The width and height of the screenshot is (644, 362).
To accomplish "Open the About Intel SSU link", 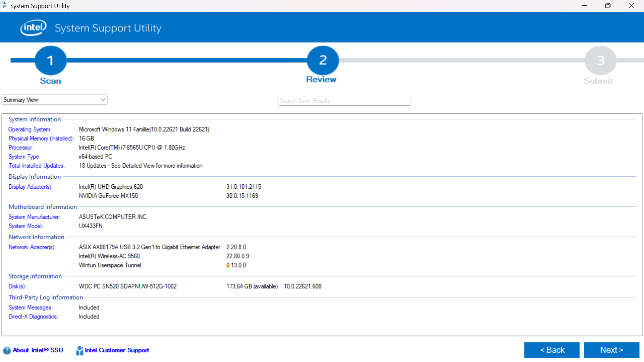I will pos(38,350).
